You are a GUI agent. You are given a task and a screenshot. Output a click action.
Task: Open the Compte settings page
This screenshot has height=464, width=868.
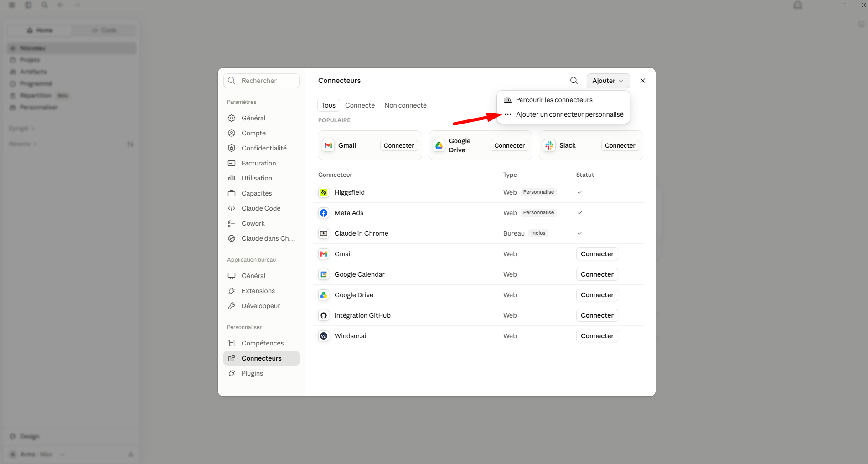pyautogui.click(x=261, y=133)
